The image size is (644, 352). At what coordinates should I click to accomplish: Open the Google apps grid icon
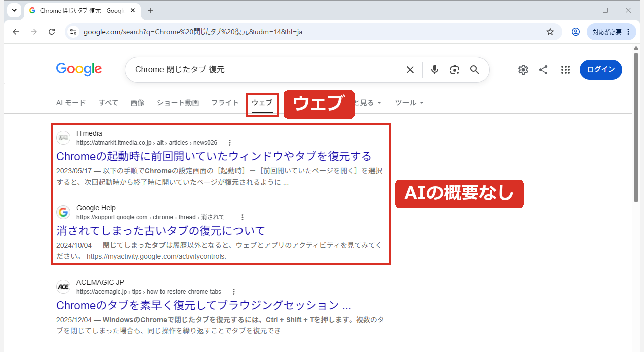[566, 70]
